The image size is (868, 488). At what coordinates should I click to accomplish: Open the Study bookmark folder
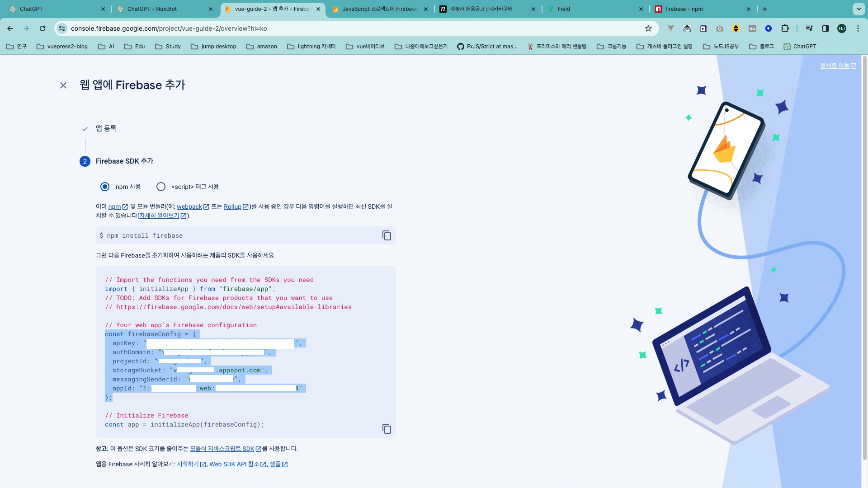coord(168,47)
